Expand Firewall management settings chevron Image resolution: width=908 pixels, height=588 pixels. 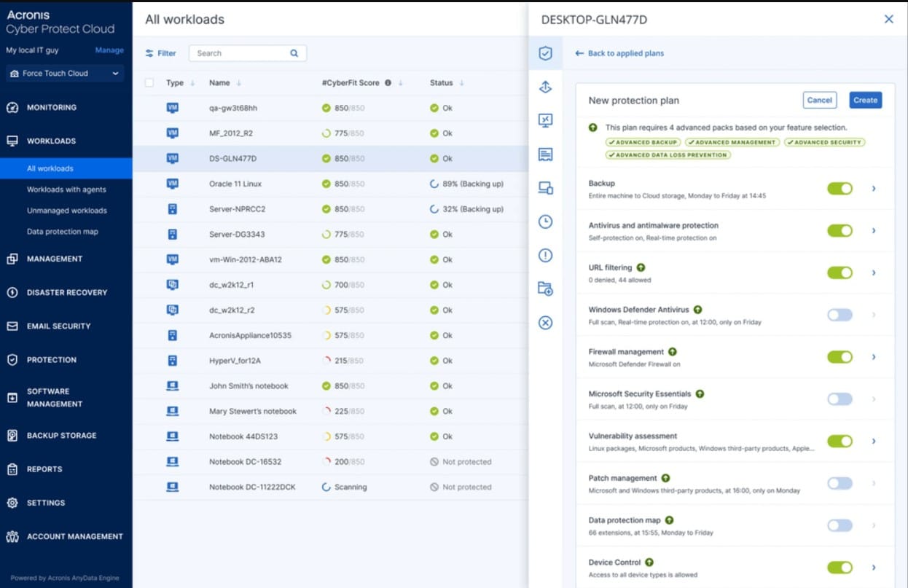pos(874,357)
